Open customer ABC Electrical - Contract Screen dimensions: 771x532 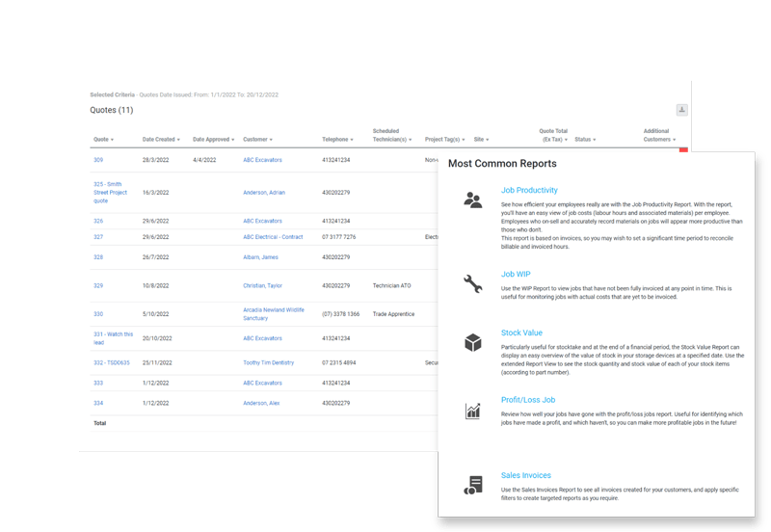click(x=273, y=237)
